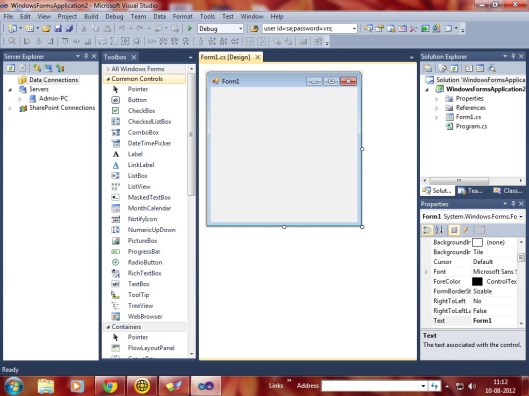This screenshot has height=396, width=529.
Task: Choose the RadioButton control in Toolbox
Action: pos(145,262)
